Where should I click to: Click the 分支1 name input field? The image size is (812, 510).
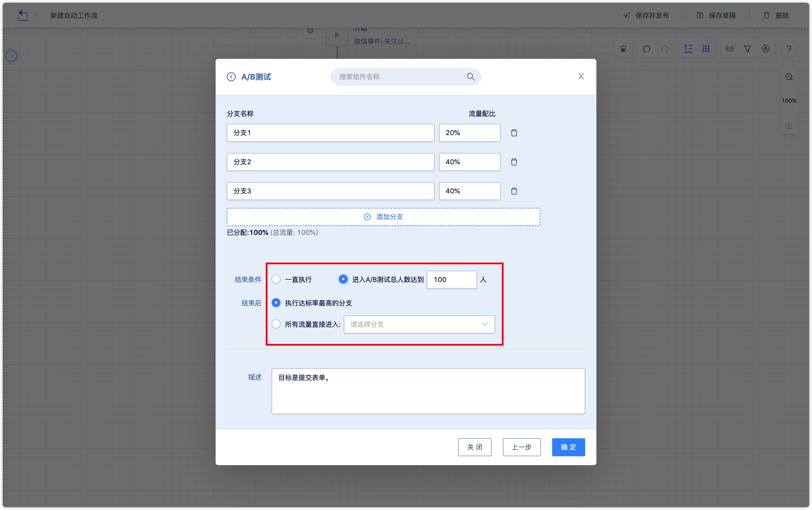(330, 133)
